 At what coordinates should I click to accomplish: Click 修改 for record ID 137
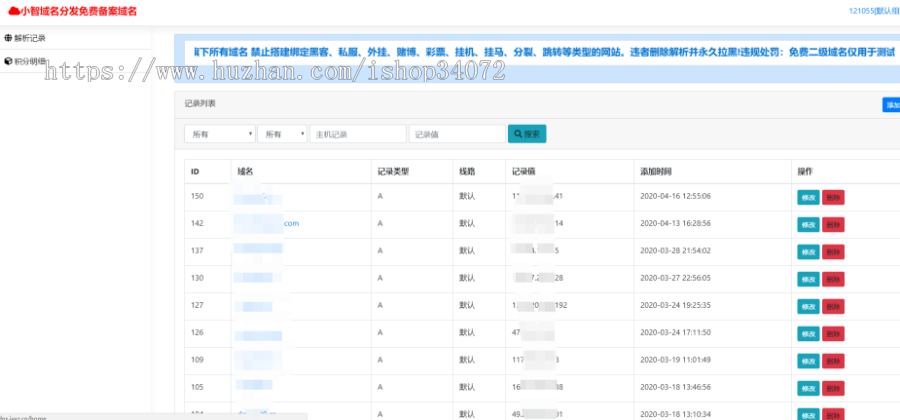808,252
